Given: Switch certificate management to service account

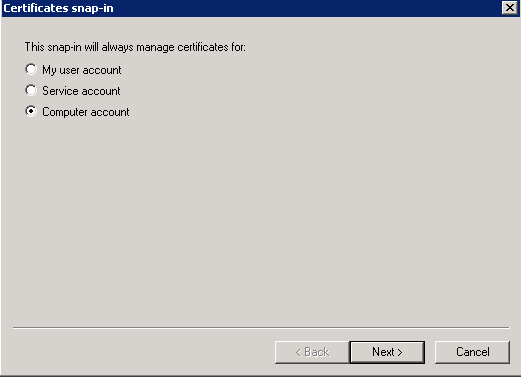Looking at the screenshot, I should (31, 90).
